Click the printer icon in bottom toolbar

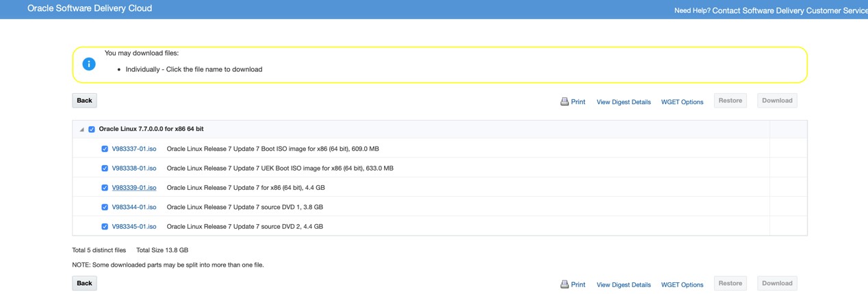click(565, 284)
